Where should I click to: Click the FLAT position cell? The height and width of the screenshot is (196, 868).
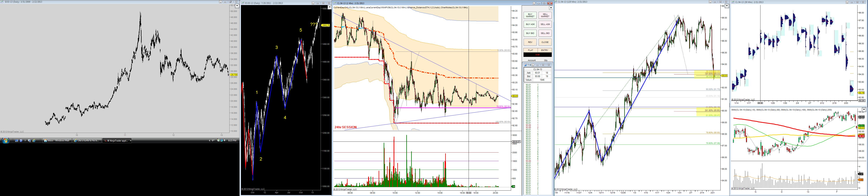530,50
